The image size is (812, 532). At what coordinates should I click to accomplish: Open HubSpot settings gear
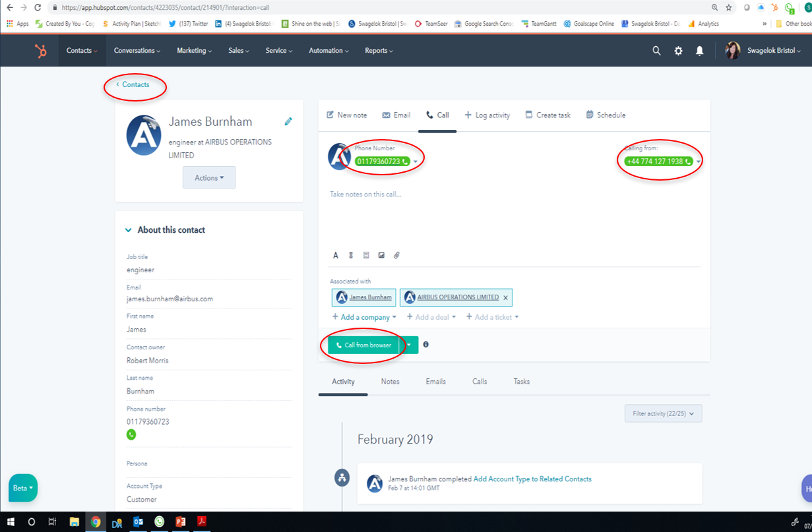point(678,51)
